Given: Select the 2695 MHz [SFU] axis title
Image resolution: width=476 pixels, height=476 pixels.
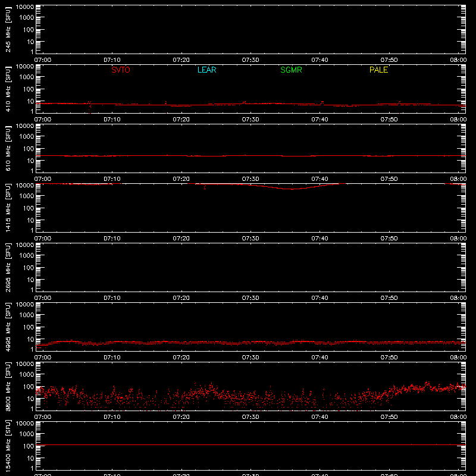Looking at the screenshot, I should pyautogui.click(x=8, y=268).
